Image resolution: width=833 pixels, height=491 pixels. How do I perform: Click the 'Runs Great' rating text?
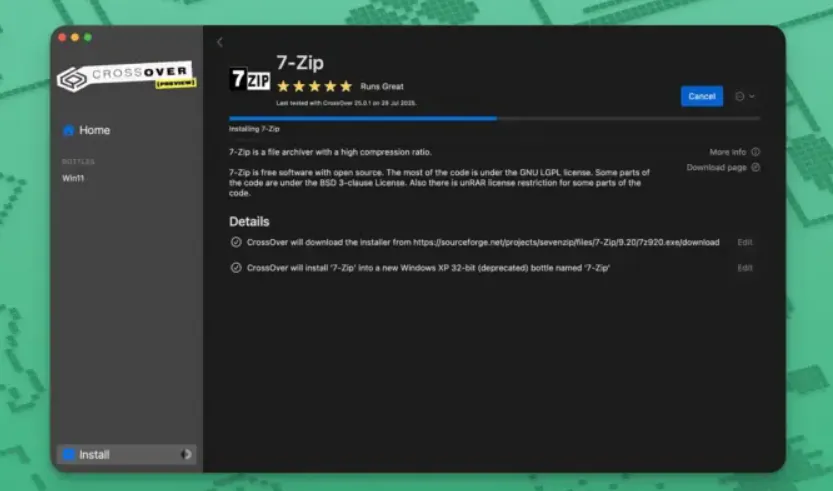tap(382, 86)
